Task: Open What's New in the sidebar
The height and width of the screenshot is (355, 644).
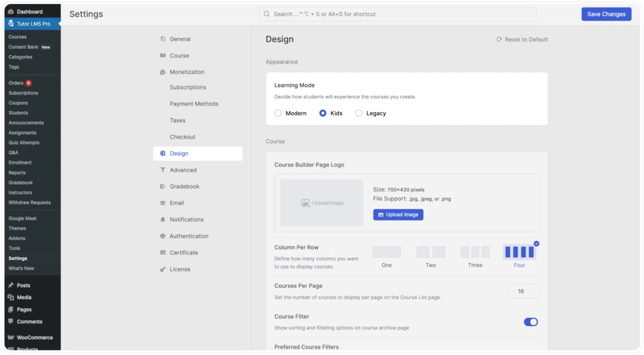Action: point(21,268)
